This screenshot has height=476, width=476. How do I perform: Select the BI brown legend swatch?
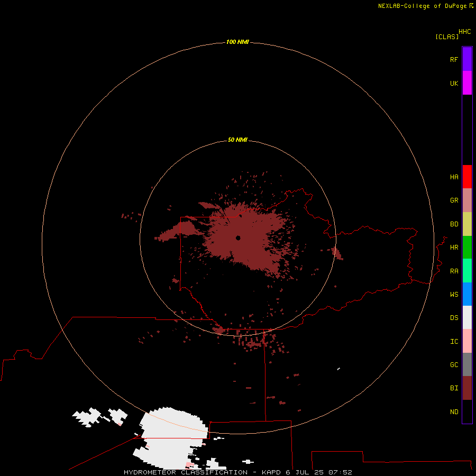pyautogui.click(x=467, y=388)
